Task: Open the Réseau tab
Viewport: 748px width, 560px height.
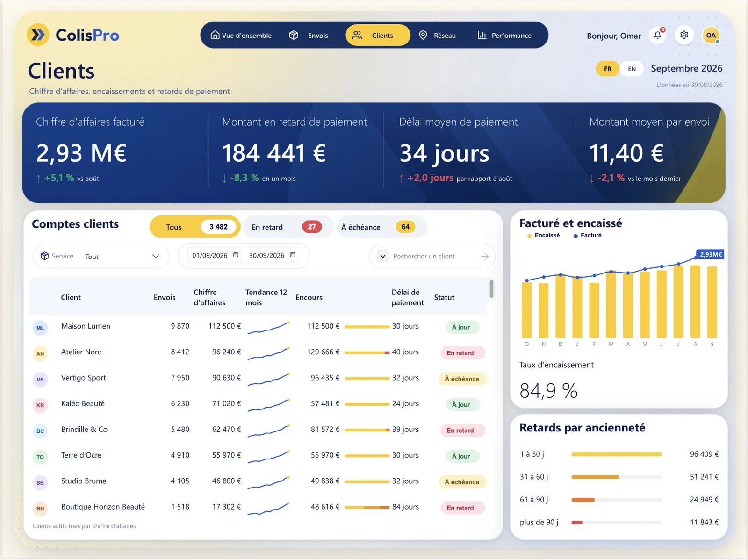Action: (x=437, y=35)
